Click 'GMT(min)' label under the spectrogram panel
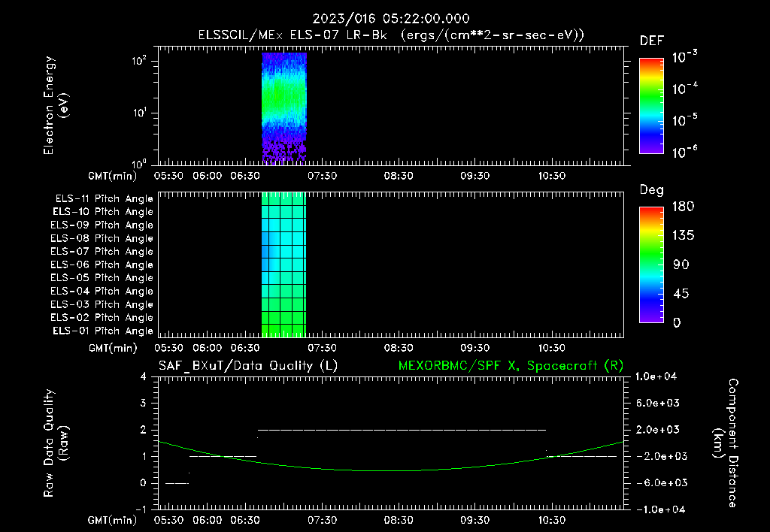The image size is (770, 532). pyautogui.click(x=113, y=176)
